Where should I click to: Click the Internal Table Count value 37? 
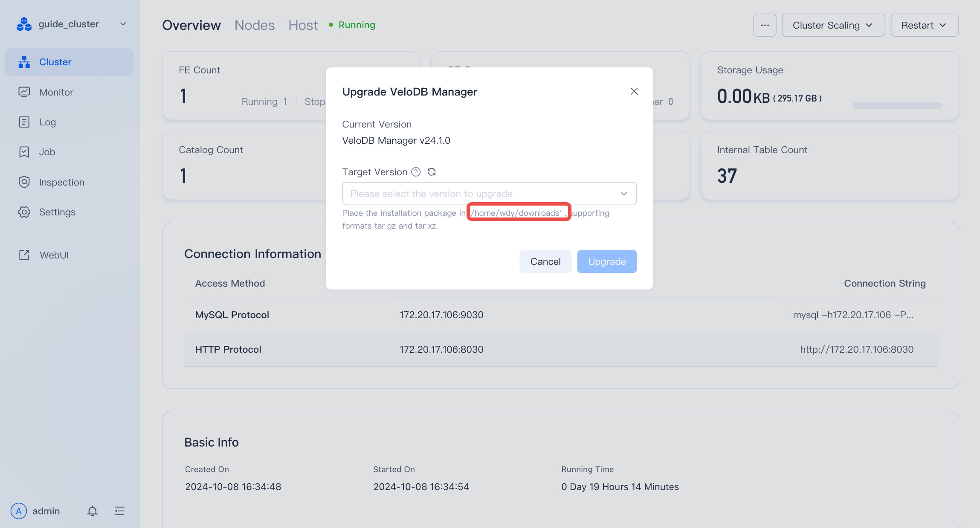pos(727,176)
